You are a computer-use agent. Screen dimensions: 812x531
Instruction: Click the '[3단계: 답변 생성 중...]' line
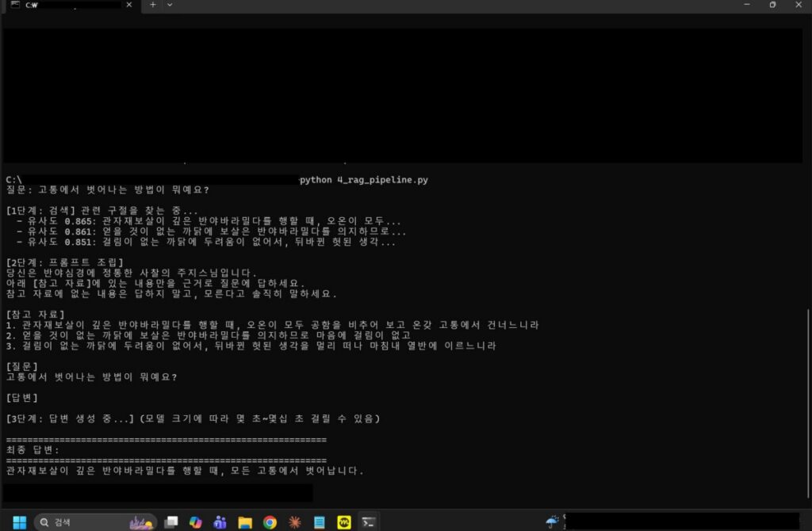[193, 418]
